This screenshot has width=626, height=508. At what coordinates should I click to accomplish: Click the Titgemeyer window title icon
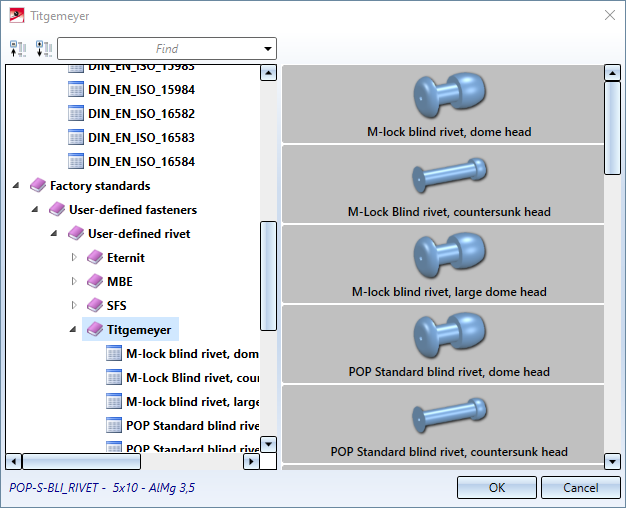pyautogui.click(x=17, y=16)
